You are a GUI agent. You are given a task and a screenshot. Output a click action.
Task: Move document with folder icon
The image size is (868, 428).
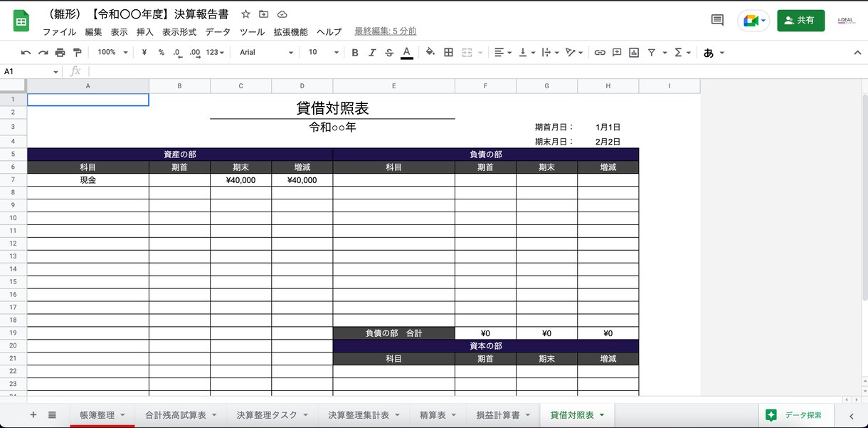point(264,14)
